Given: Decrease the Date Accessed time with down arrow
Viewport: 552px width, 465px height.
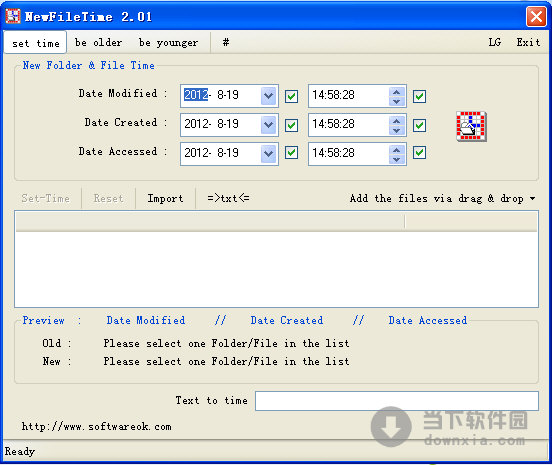Looking at the screenshot, I should point(397,159).
